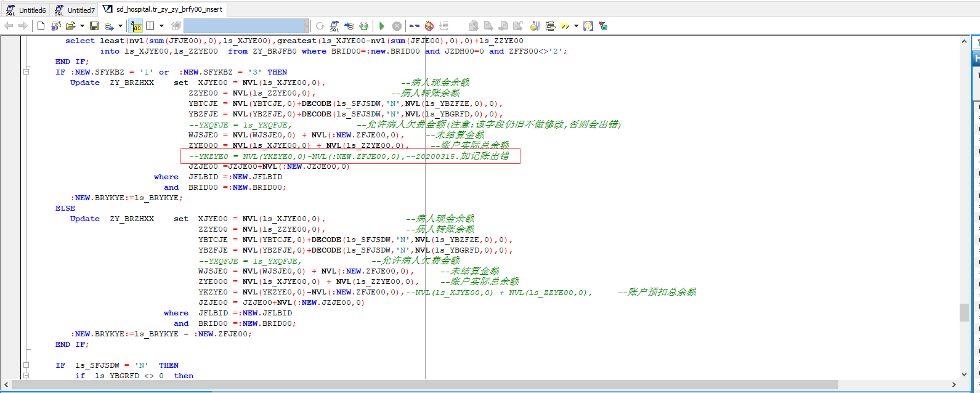Click the red flag database icon
980x393 pixels.
pos(603,26)
